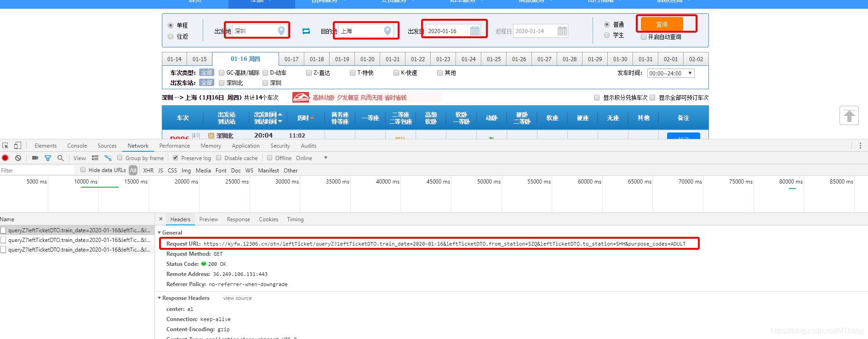Open the departure date calendar icon
The height and width of the screenshot is (339, 868).
click(475, 31)
